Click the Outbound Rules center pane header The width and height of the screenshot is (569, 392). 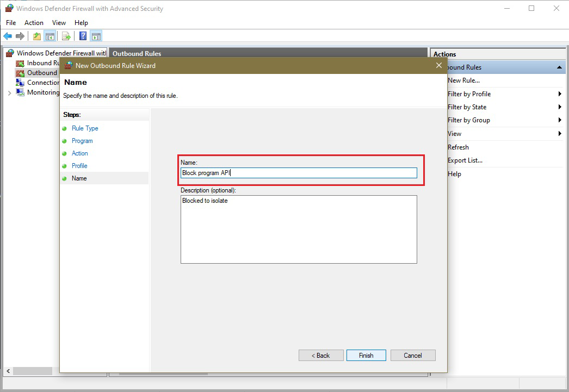coord(268,53)
